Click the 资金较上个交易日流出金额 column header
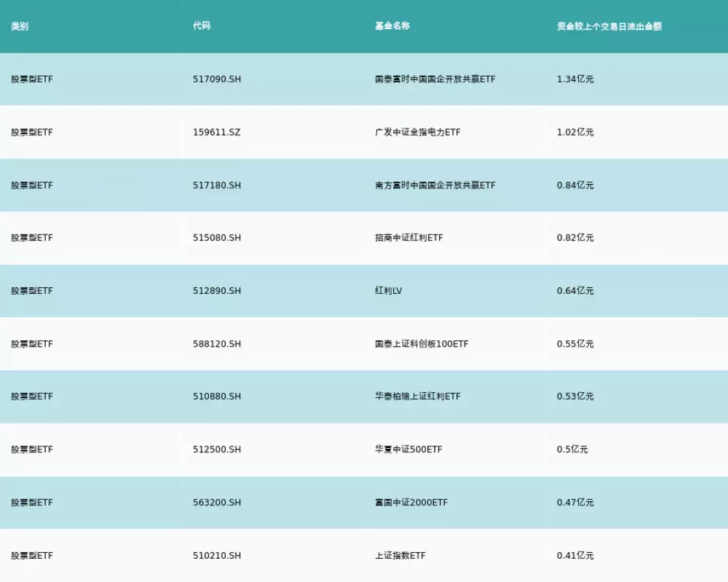The height and width of the screenshot is (582, 728). 609,26
